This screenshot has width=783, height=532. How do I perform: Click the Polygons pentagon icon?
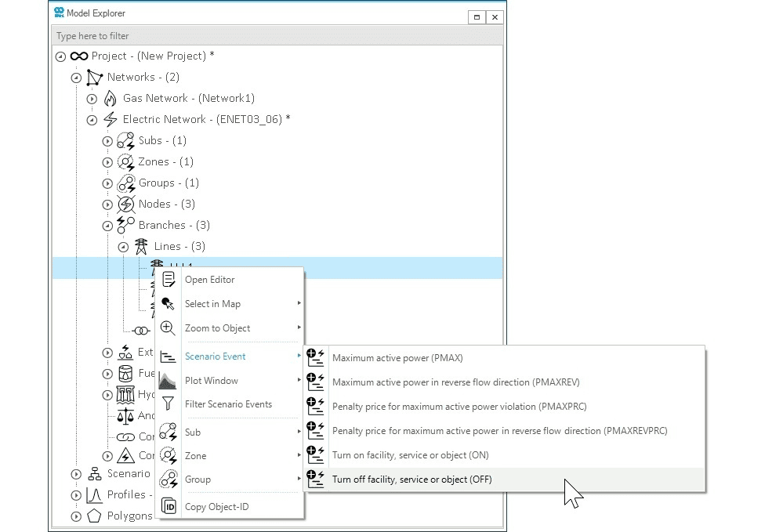pyautogui.click(x=94, y=516)
